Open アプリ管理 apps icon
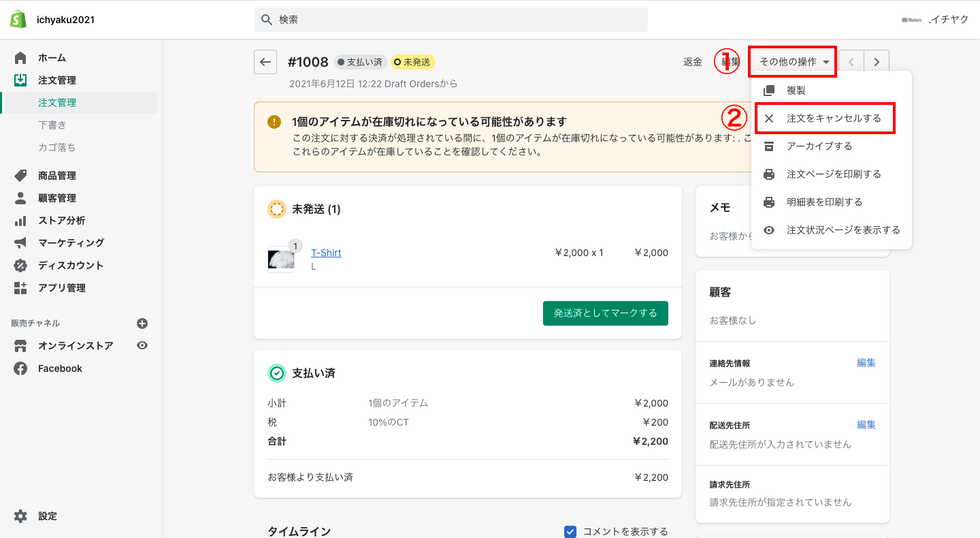The height and width of the screenshot is (538, 980). click(20, 288)
